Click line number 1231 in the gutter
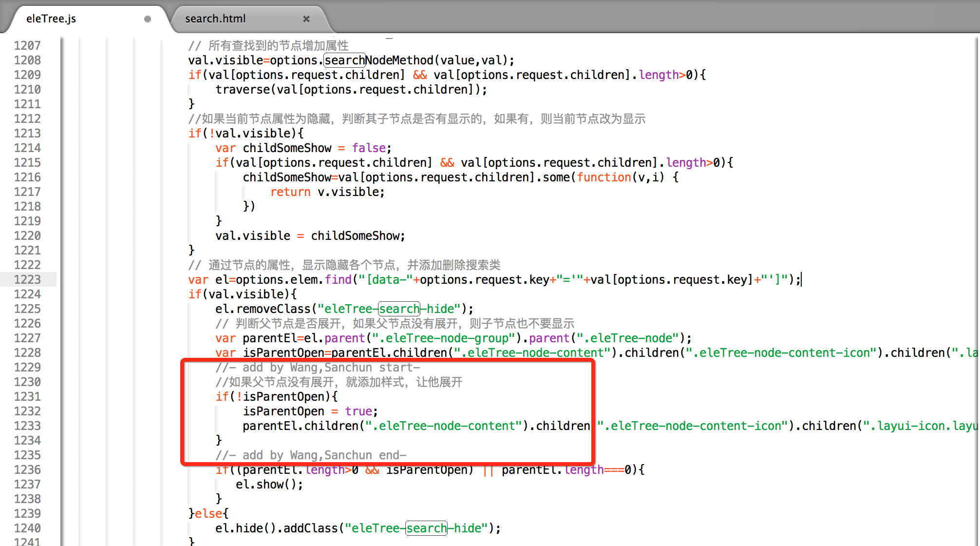The height and width of the screenshot is (546, 980). (27, 396)
